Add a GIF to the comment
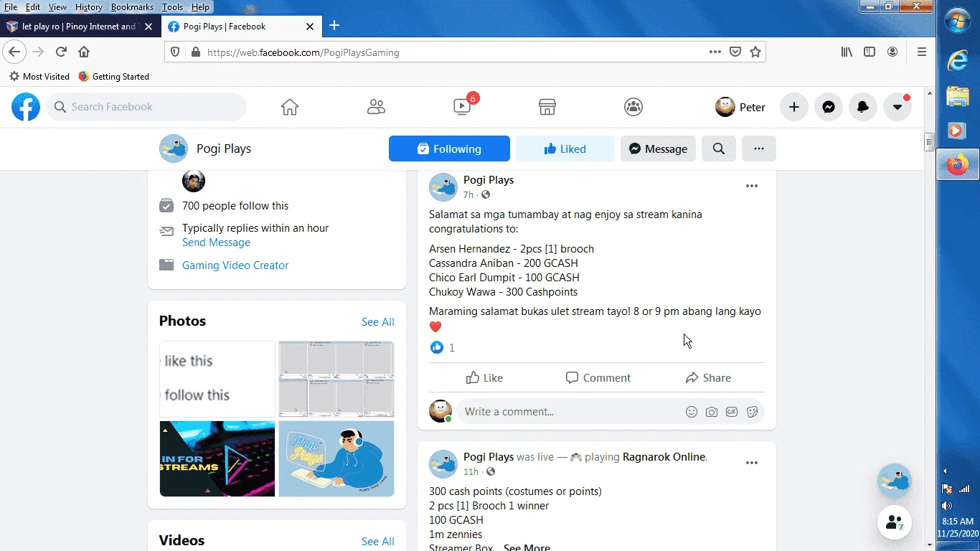The width and height of the screenshot is (980, 551). 732,412
